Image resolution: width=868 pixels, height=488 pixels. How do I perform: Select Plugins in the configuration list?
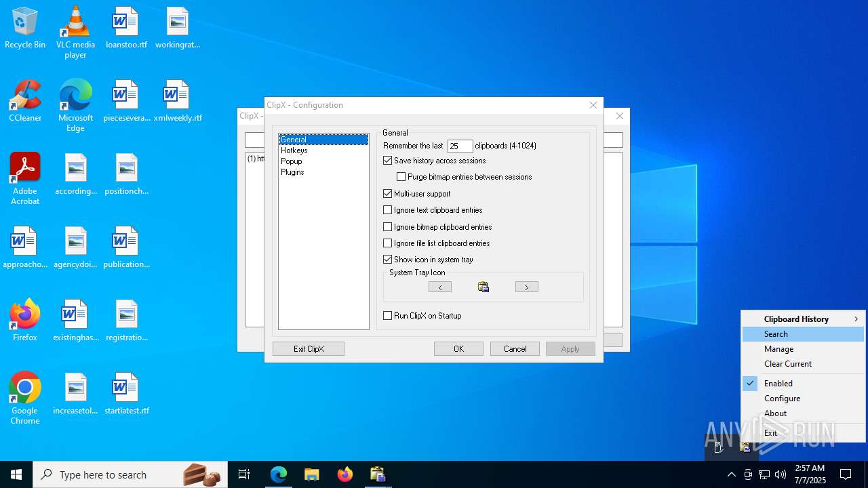323,172
